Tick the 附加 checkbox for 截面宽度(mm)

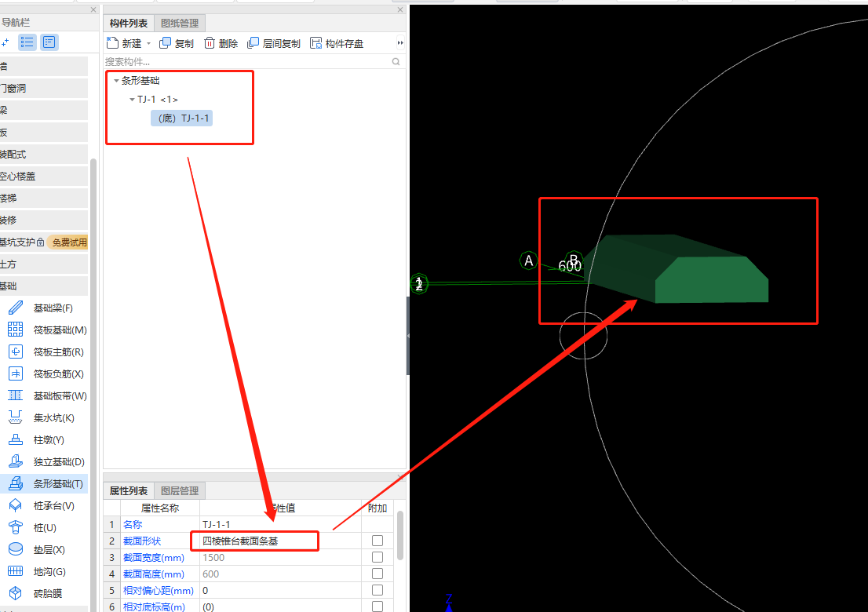[x=377, y=557]
